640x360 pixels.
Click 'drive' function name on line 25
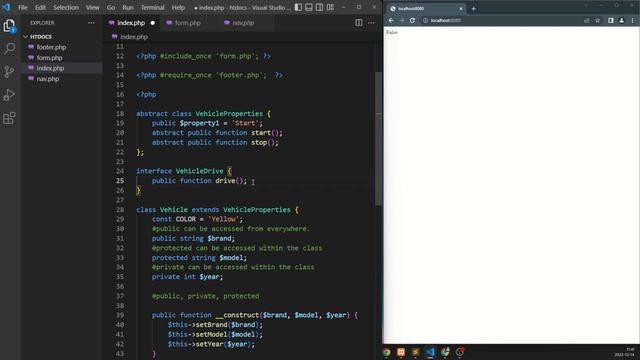point(225,181)
